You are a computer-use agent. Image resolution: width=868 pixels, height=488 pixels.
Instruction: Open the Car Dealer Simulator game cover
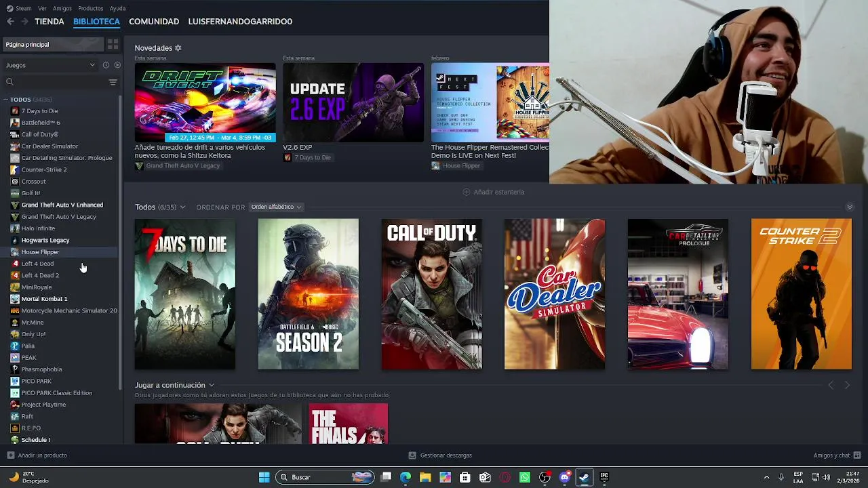coord(555,294)
